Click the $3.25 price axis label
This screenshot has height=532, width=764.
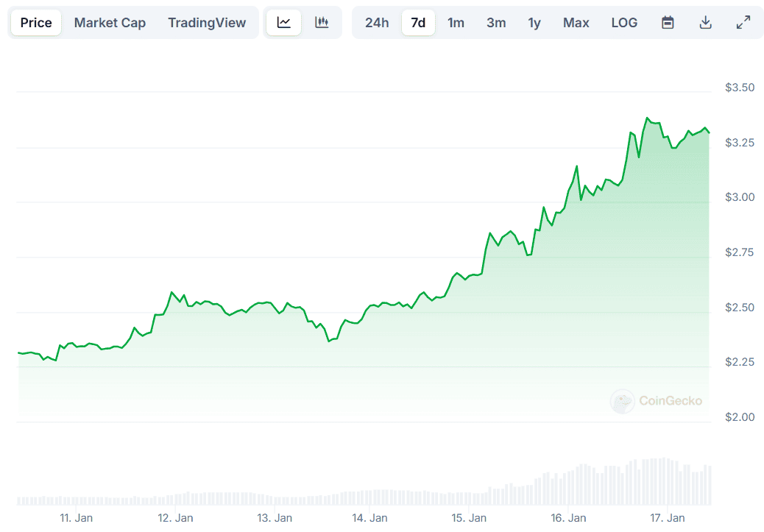740,142
